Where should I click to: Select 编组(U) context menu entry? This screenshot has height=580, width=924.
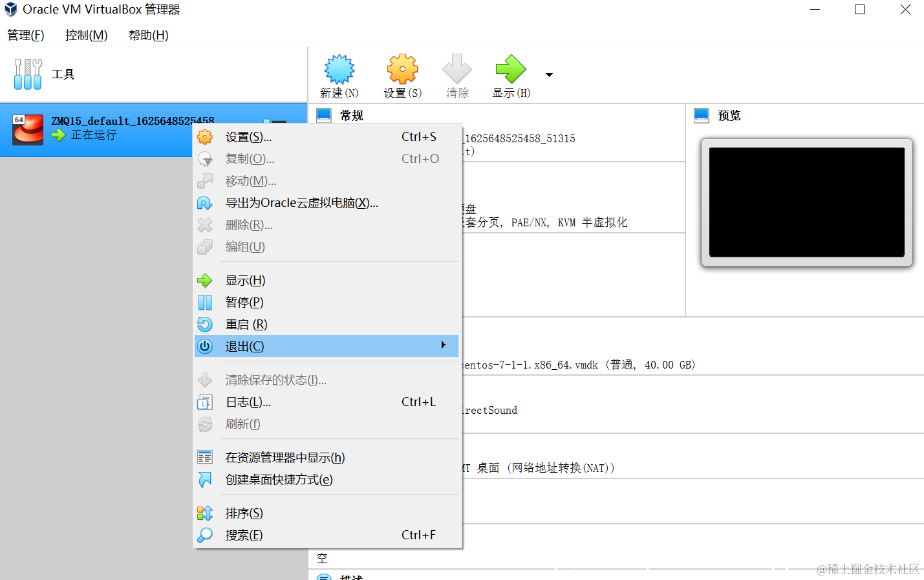tap(327, 247)
